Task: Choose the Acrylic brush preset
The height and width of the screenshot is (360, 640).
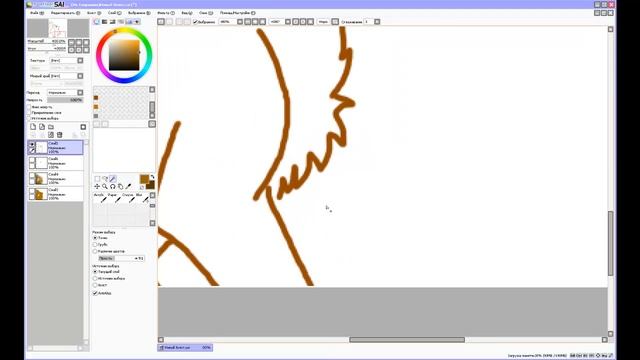Action: tap(100, 198)
